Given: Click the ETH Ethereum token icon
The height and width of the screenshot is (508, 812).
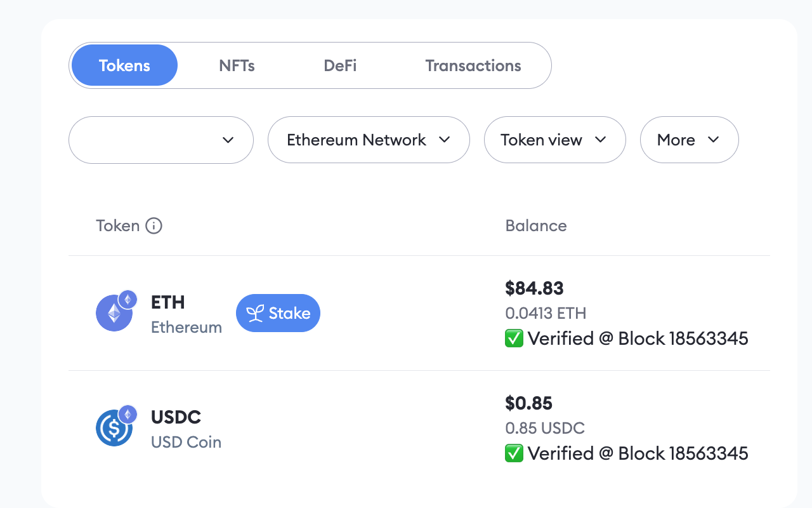Looking at the screenshot, I should pyautogui.click(x=115, y=312).
